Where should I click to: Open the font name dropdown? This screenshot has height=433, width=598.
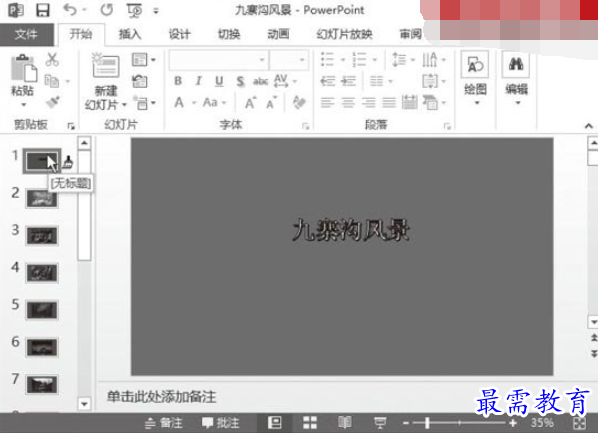(262, 60)
